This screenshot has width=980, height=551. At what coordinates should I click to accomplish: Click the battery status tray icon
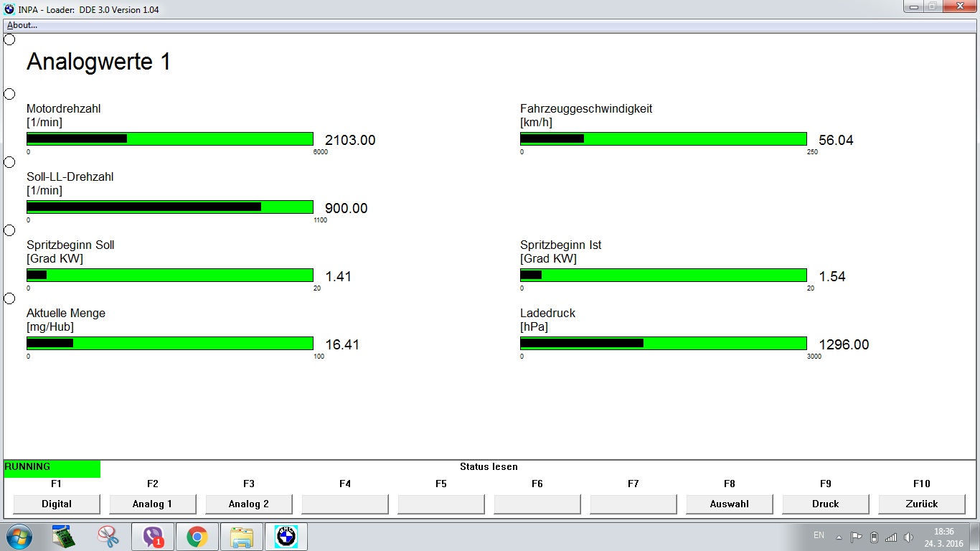(874, 537)
